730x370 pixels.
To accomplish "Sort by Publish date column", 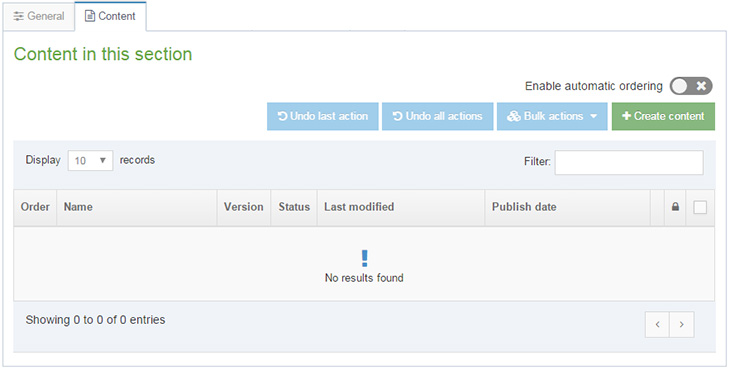I will tap(568, 207).
